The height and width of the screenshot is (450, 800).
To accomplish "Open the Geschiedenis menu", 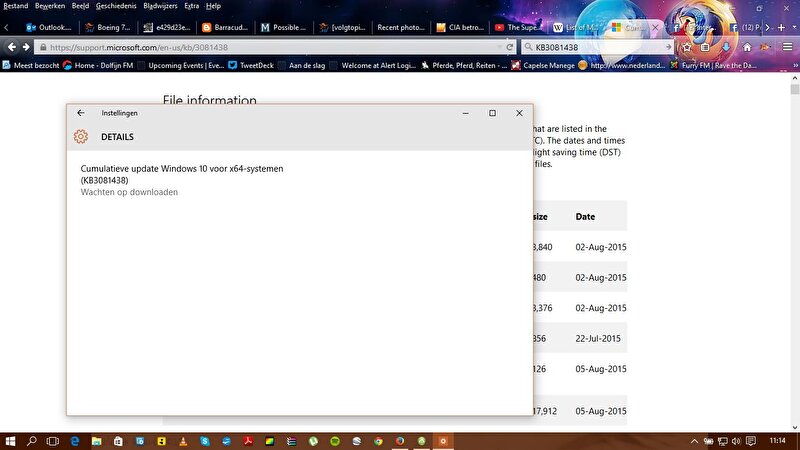I will point(109,6).
